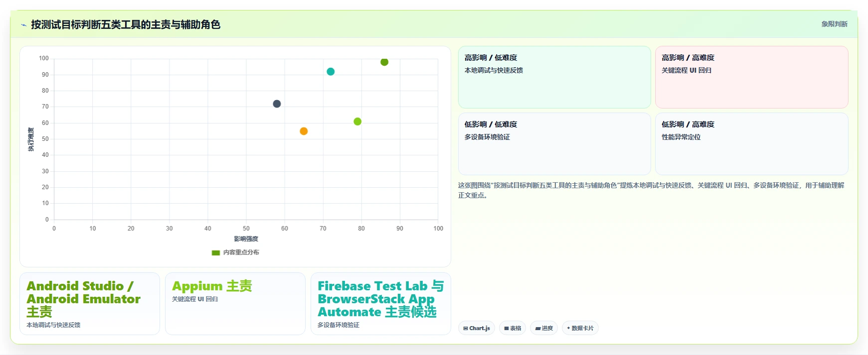Click the icon inside the Chart.js chip
The width and height of the screenshot is (868, 355).
pos(466,328)
